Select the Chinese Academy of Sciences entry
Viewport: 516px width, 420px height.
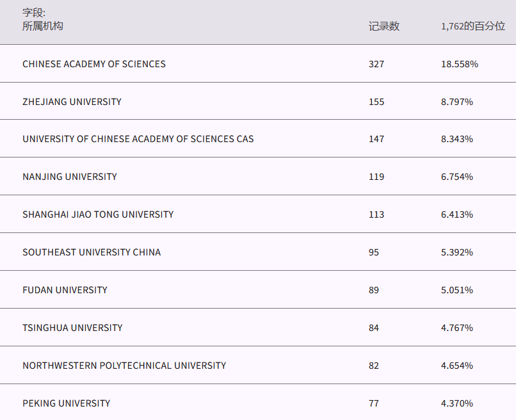94,64
